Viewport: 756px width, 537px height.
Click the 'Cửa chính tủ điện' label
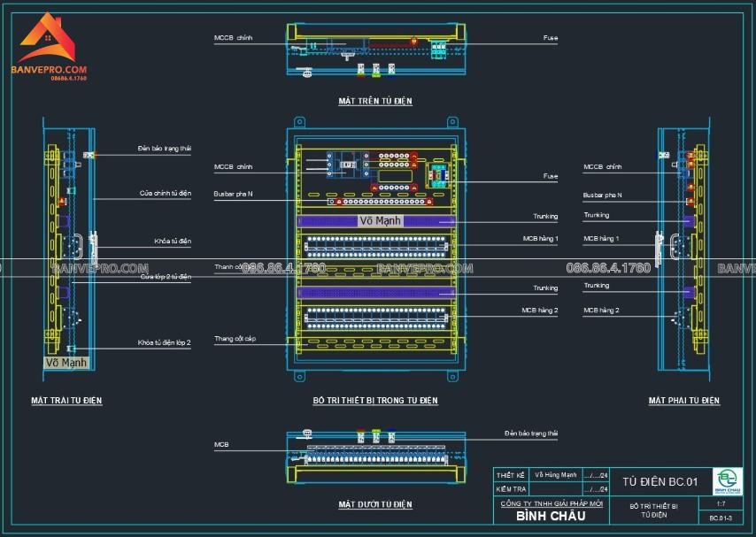coord(166,193)
